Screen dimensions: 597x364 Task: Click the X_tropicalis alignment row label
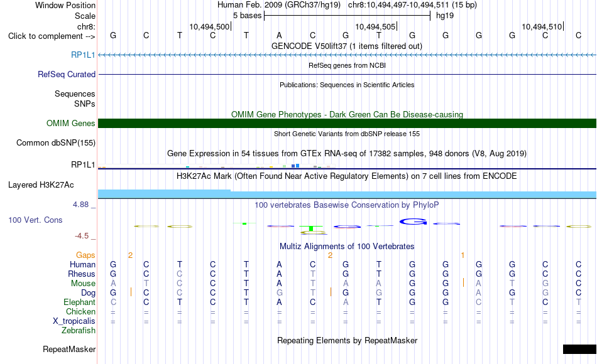pyautogui.click(x=74, y=321)
